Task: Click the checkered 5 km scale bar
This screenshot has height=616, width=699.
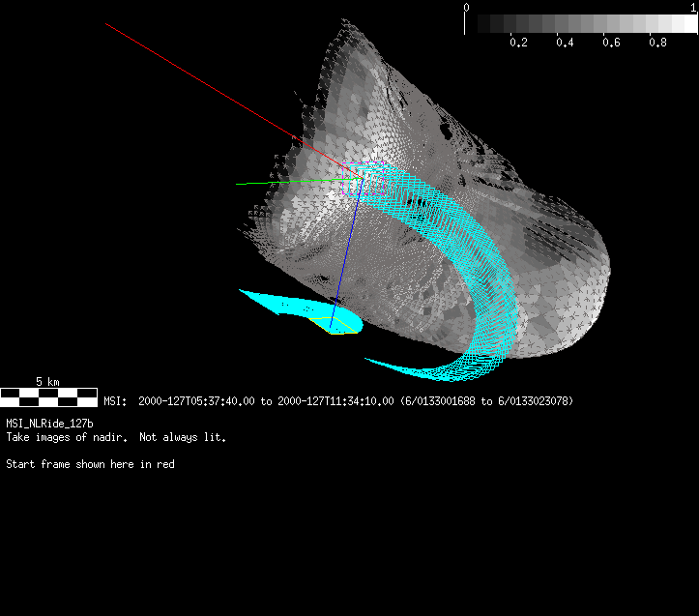Action: 48,397
